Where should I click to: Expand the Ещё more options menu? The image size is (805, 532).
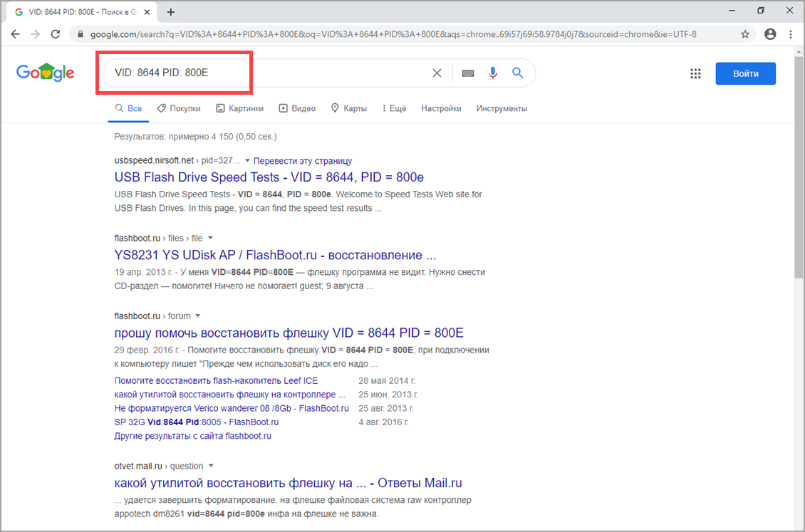394,108
